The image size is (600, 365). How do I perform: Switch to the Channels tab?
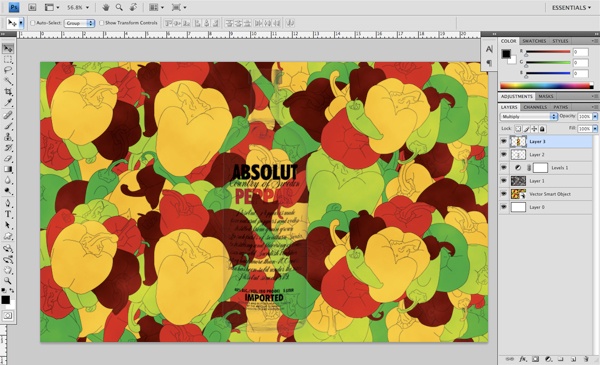point(535,107)
